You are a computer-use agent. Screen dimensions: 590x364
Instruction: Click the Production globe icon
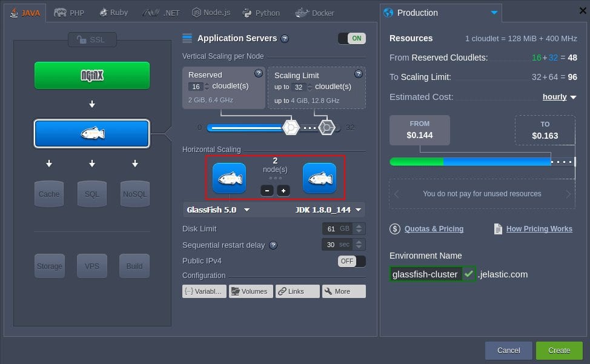(x=388, y=13)
